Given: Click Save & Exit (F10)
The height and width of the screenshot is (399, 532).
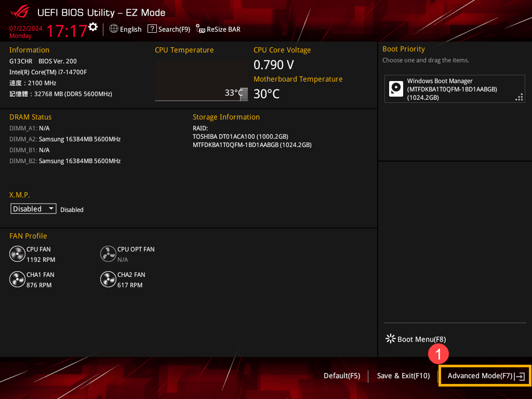Looking at the screenshot, I should pyautogui.click(x=403, y=376).
